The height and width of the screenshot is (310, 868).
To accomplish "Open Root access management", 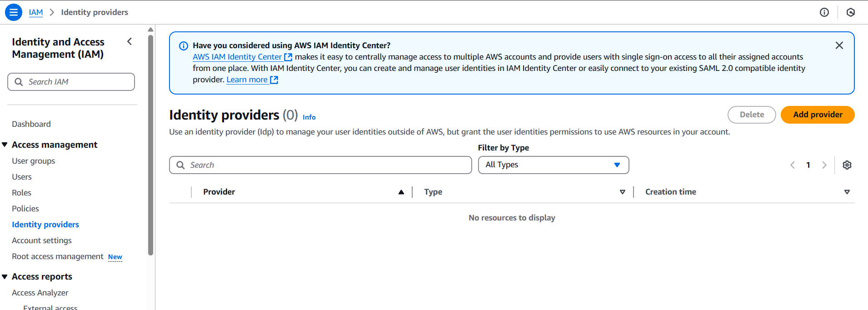I will click(58, 256).
